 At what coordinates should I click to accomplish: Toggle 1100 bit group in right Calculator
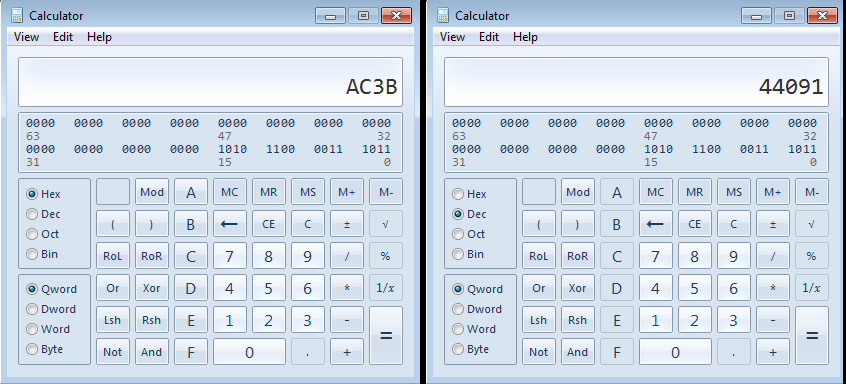(706, 149)
